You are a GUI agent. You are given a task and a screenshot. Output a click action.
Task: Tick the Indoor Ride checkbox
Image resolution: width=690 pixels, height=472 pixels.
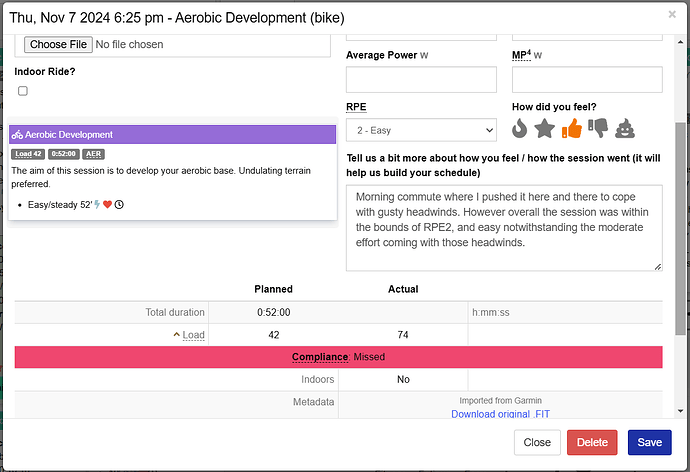coord(23,91)
